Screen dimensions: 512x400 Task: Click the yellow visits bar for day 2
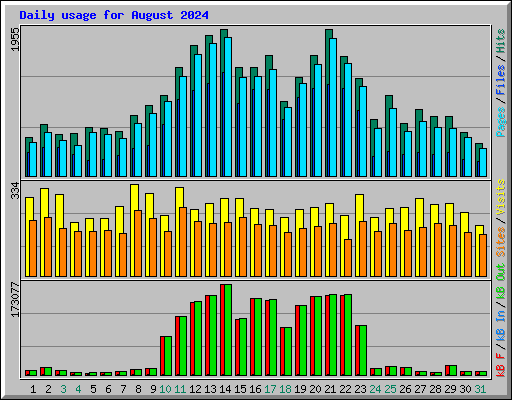pyautogui.click(x=43, y=232)
